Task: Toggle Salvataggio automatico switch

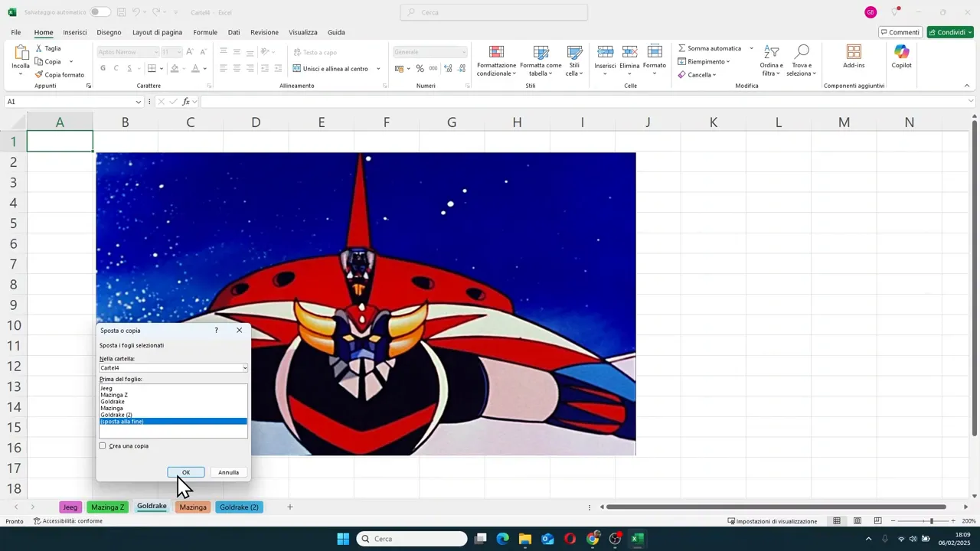Action: click(x=100, y=12)
